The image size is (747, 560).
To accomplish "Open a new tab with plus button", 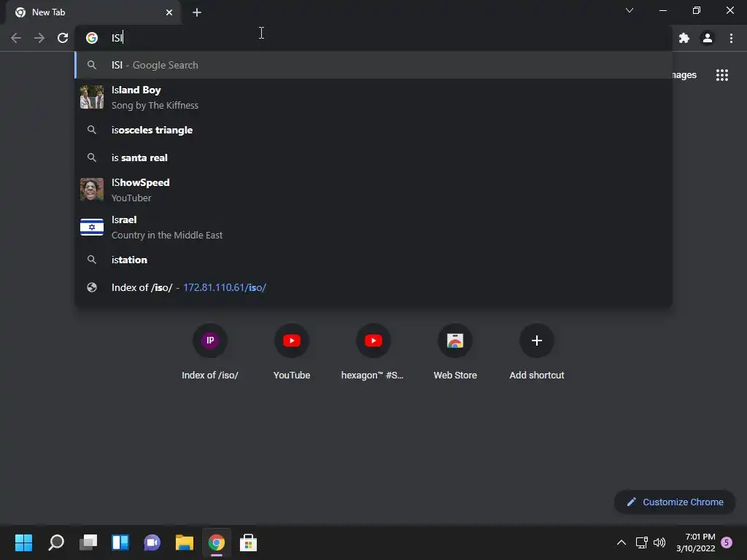I will click(x=197, y=12).
